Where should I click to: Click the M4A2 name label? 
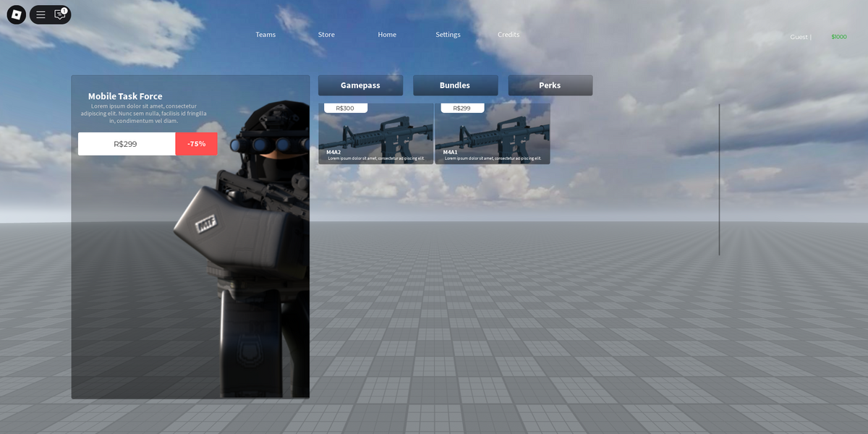333,153
